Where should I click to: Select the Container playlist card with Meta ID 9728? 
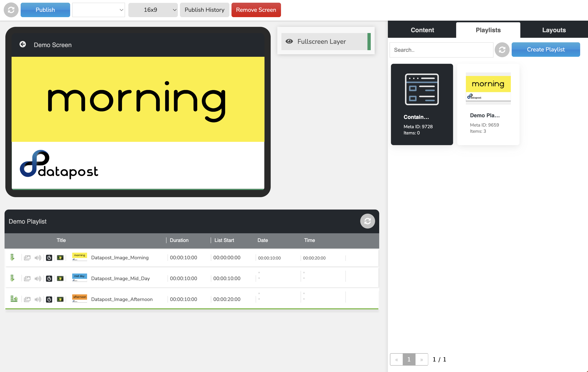(x=422, y=104)
